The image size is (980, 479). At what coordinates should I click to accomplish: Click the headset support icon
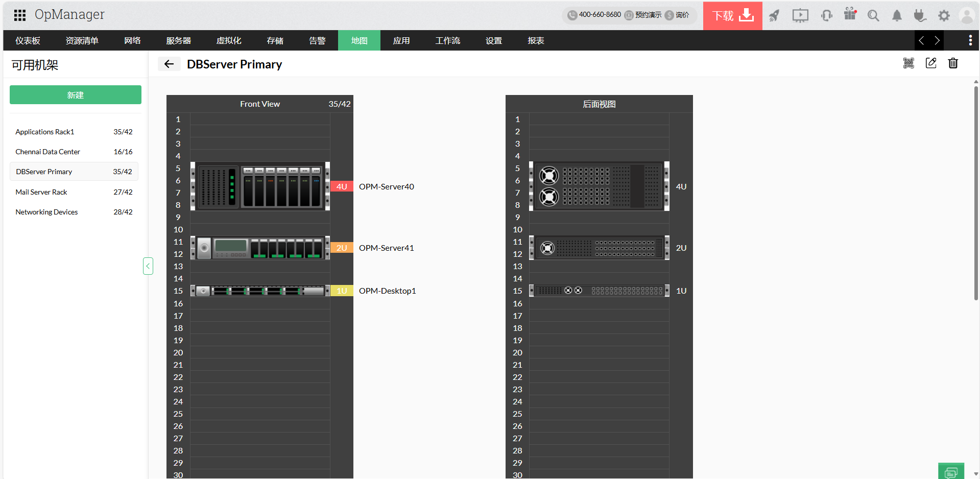pyautogui.click(x=826, y=15)
